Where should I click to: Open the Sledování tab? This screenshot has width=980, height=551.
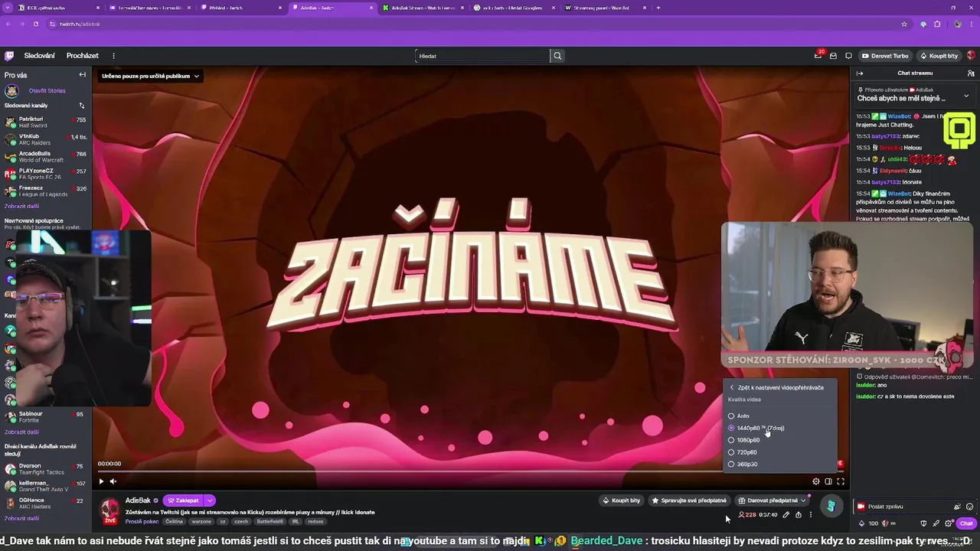pyautogui.click(x=39, y=56)
